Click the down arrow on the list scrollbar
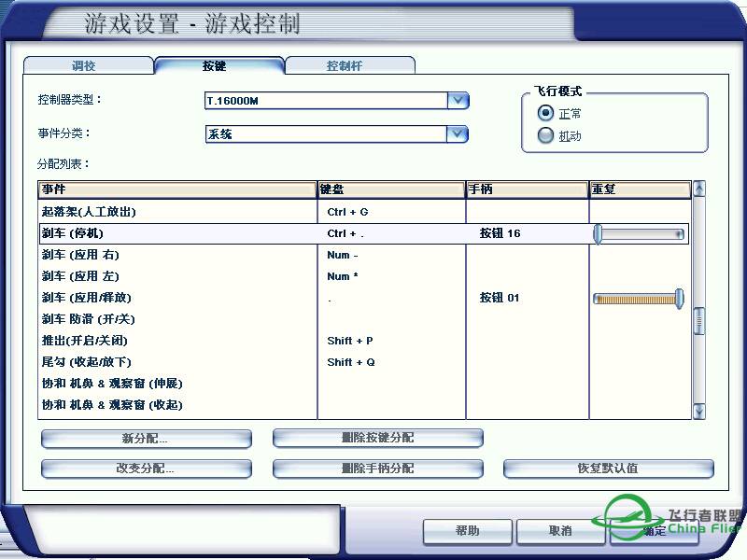Screen dimensions: 747x560 698,410
